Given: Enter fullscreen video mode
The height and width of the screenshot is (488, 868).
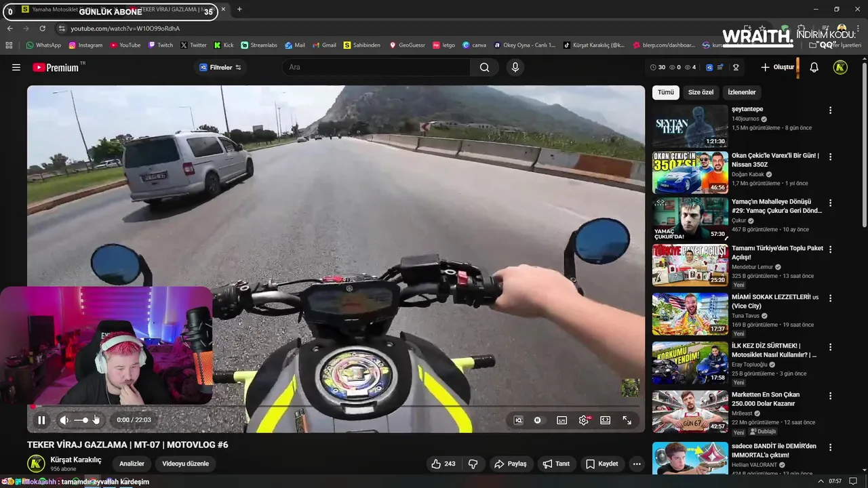Looking at the screenshot, I should tap(627, 420).
